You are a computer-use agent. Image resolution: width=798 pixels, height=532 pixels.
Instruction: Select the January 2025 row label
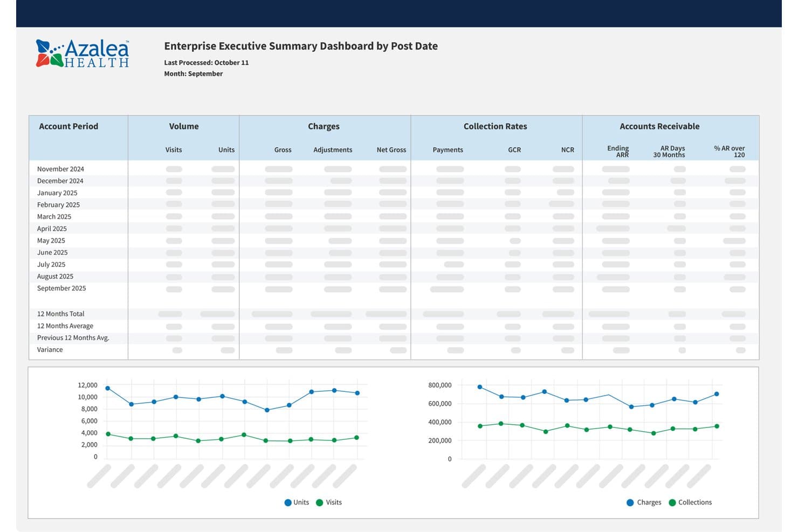click(x=57, y=192)
